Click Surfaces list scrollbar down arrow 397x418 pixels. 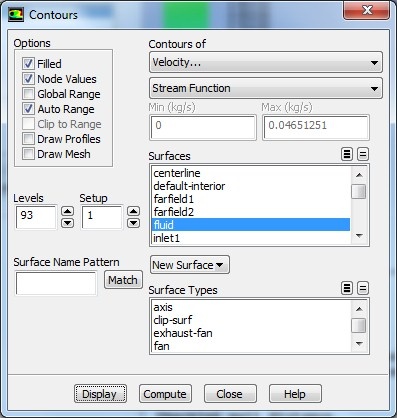pyautogui.click(x=359, y=236)
